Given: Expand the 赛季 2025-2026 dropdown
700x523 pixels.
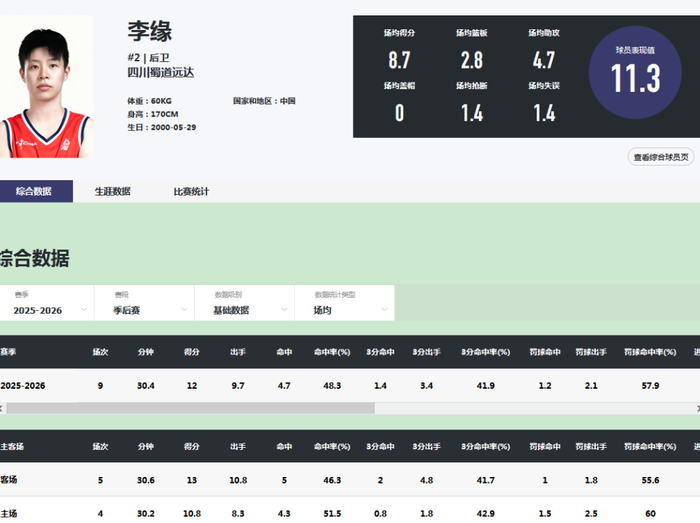Looking at the screenshot, I should click(47, 304).
